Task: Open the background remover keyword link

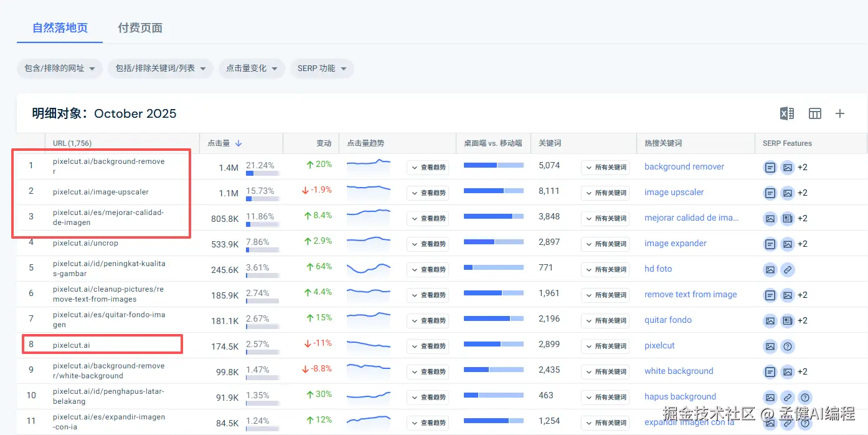Action: [x=684, y=166]
